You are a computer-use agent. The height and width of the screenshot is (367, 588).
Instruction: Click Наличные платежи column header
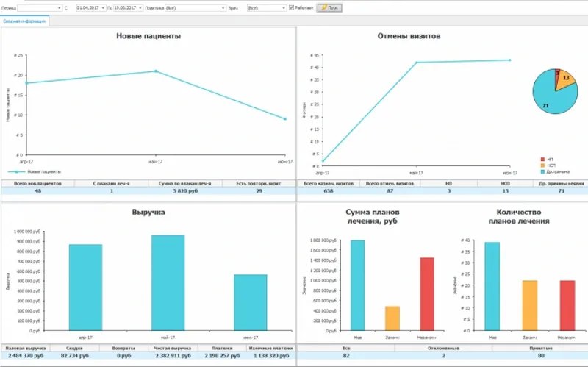[x=271, y=348]
